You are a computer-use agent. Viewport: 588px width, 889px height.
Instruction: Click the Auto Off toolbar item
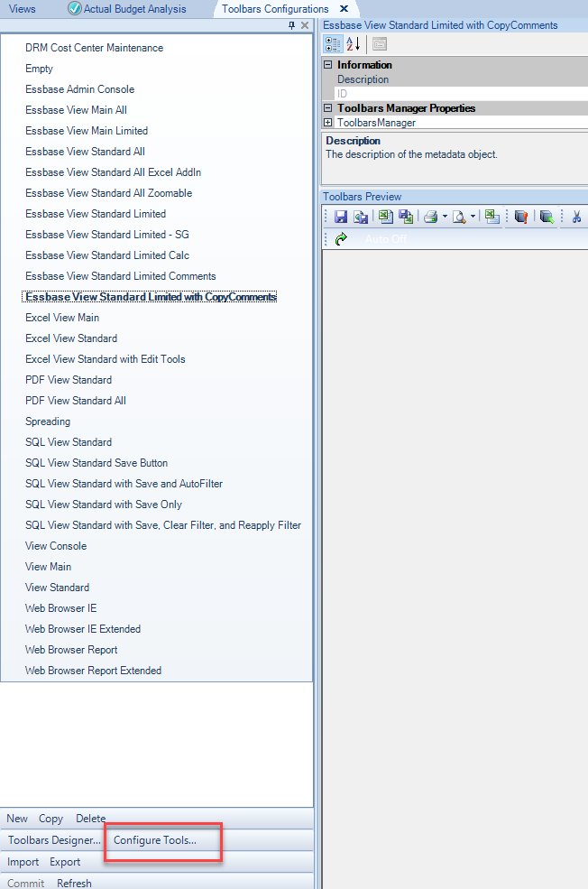point(386,239)
